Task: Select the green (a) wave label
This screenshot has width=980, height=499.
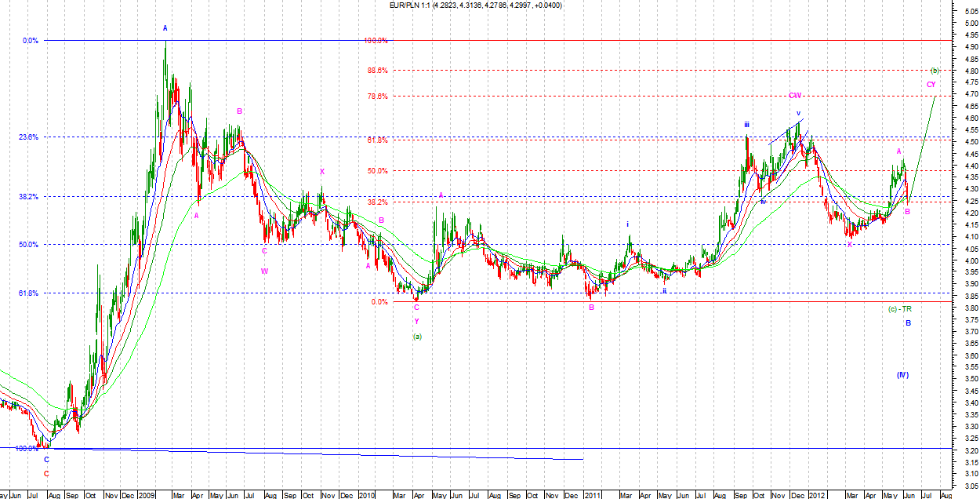Action: (417, 336)
